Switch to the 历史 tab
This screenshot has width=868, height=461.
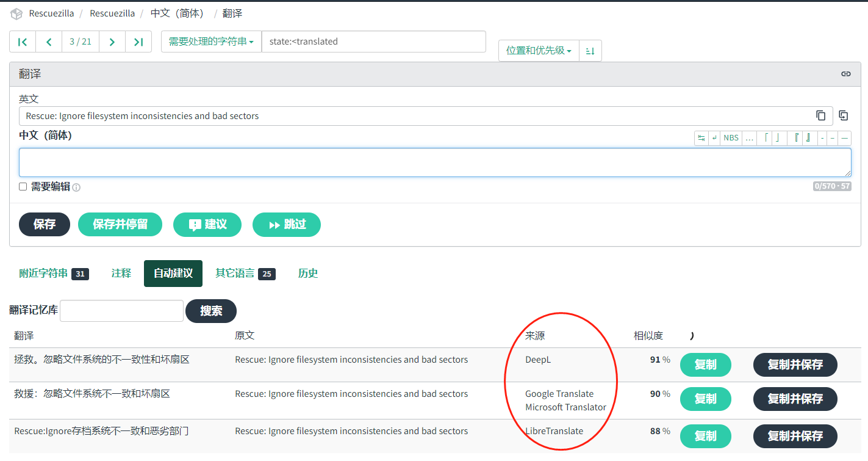click(307, 273)
